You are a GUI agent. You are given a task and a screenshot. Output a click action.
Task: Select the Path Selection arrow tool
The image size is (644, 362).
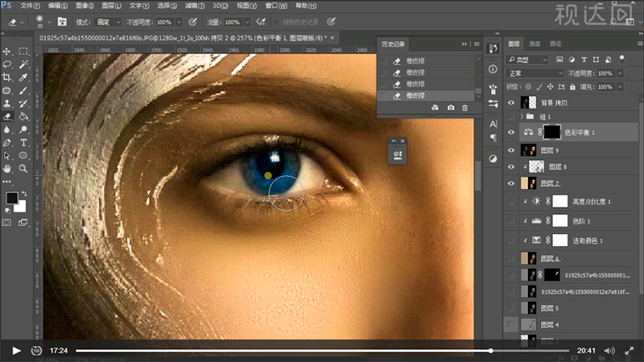tap(7, 155)
